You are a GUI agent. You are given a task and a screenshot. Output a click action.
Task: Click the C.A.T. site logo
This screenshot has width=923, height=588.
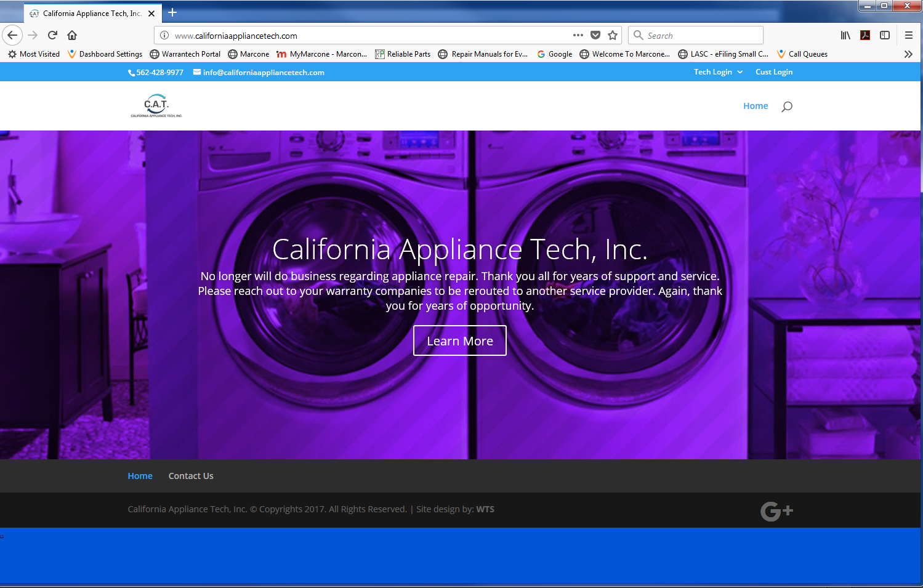pos(156,106)
